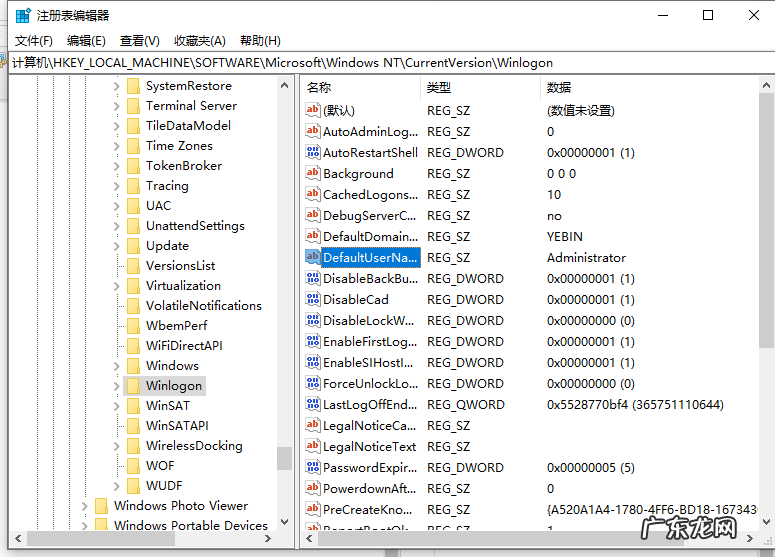Click the string icon beside DefaultDomain value
The image size is (775, 557).
[x=312, y=236]
